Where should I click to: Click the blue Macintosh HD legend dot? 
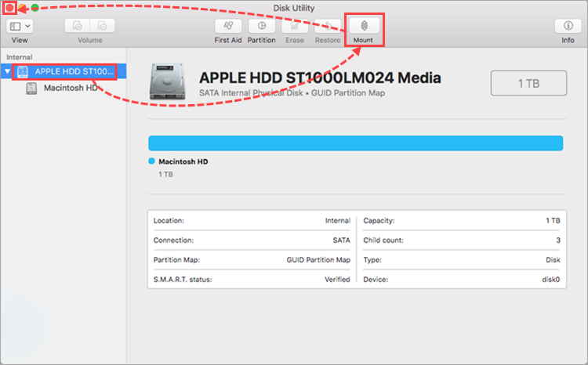tap(151, 161)
